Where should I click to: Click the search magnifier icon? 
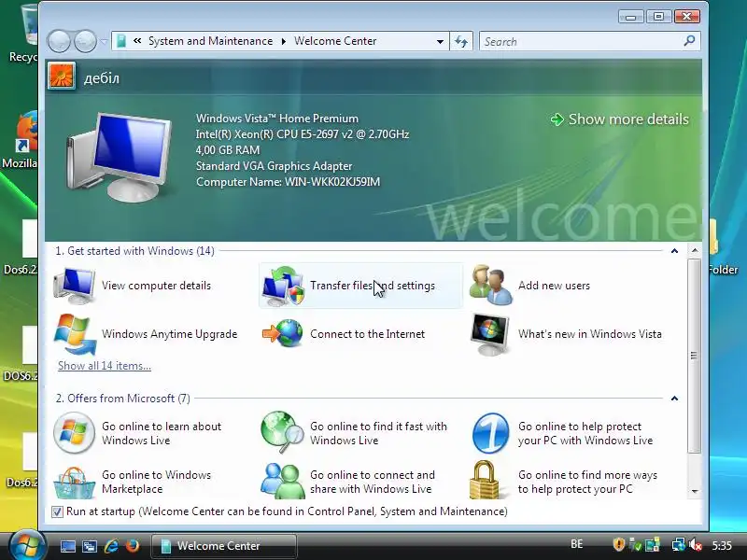(689, 41)
